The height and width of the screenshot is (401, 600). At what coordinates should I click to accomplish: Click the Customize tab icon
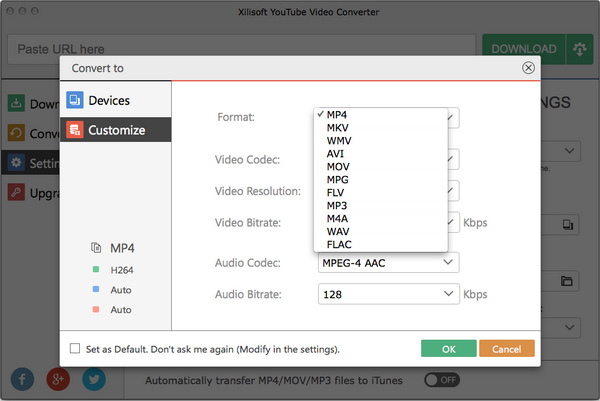click(x=74, y=129)
